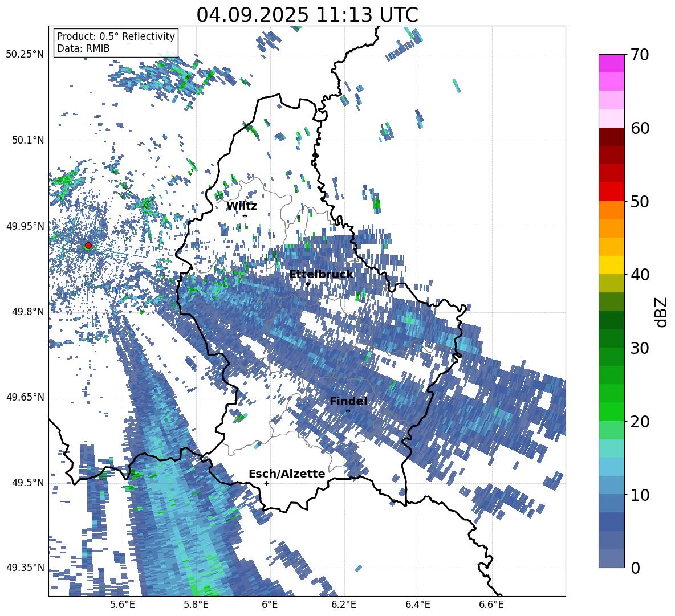Click the 49.65°N latitude label

[25, 397]
